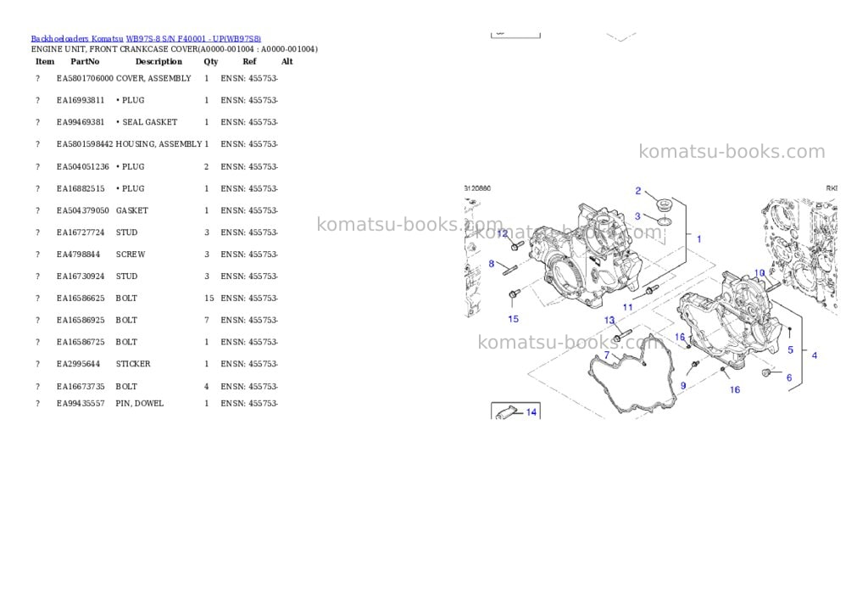Click quantity 15 in the EA16586625 row

point(209,298)
